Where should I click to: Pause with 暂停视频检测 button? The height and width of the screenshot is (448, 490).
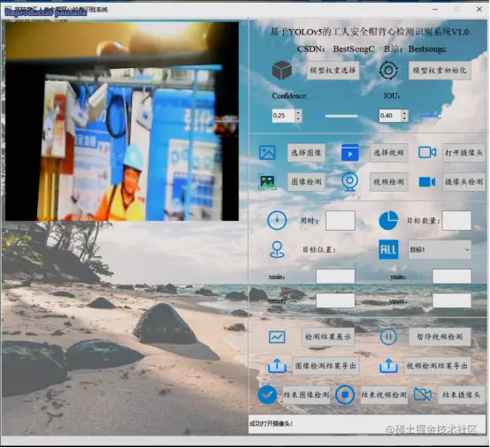pyautogui.click(x=440, y=337)
